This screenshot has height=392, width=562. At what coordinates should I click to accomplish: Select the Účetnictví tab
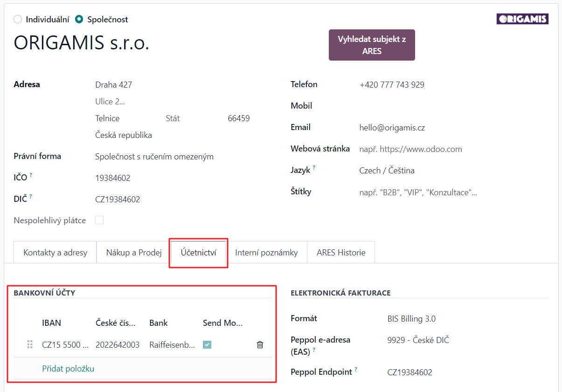coord(198,253)
